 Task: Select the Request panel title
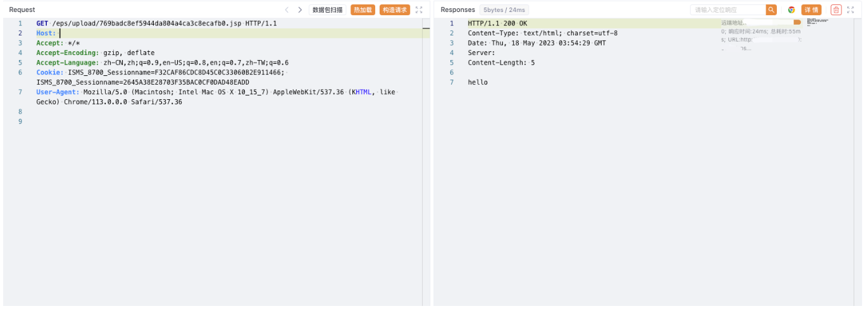[x=22, y=10]
